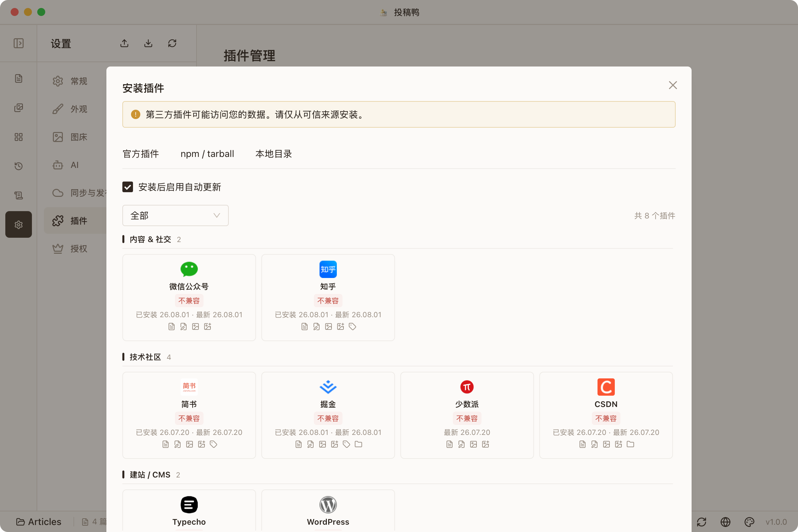Open the grid apps icon in left rail

coord(19,137)
